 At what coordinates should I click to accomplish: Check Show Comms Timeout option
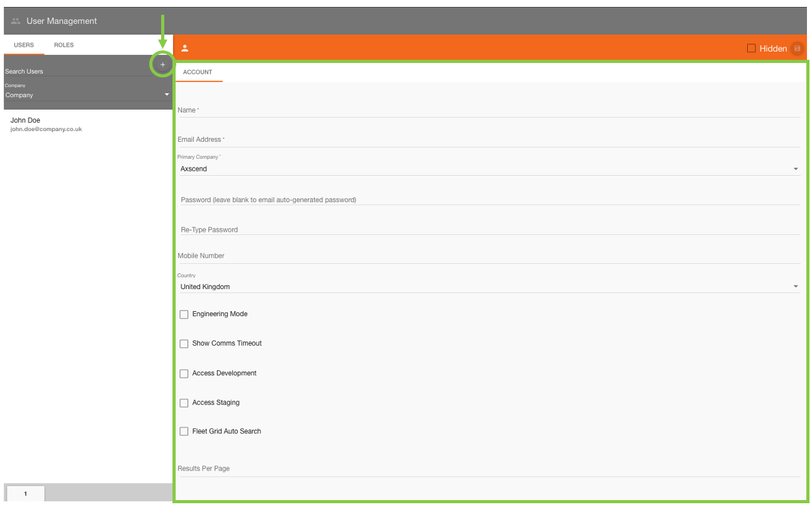click(x=184, y=344)
